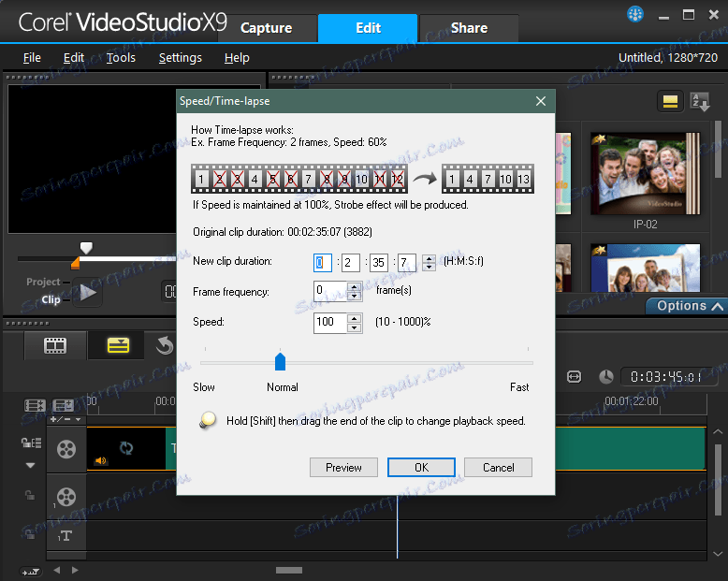This screenshot has height=581, width=728.
Task: Click the project timecode display
Action: 668,377
